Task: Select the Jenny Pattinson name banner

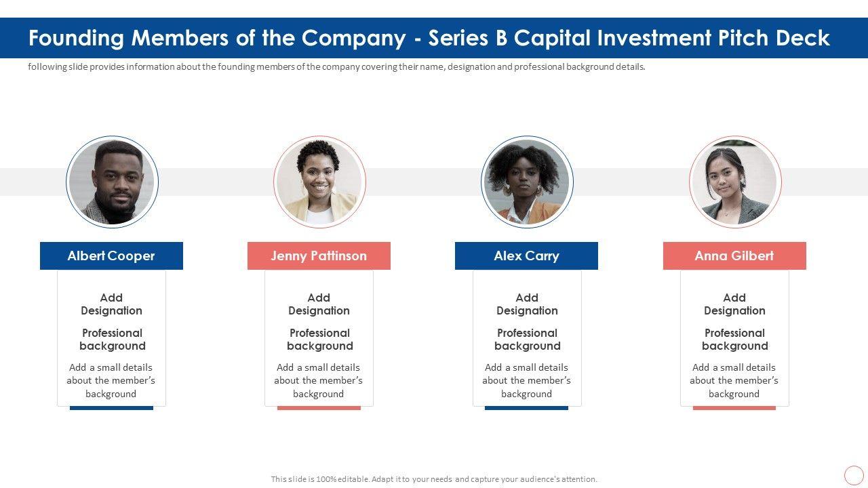Action: [319, 256]
